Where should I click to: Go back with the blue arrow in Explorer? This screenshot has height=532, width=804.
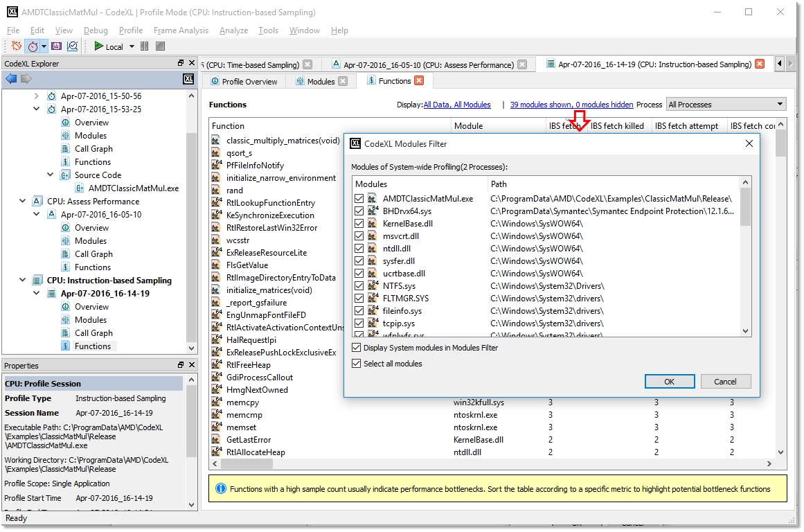tap(11, 78)
